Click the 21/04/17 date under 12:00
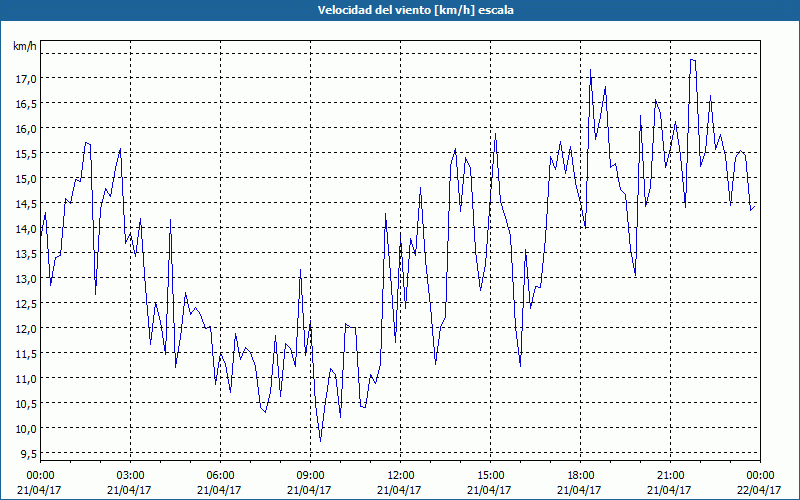This screenshot has width=800, height=500. [399, 490]
